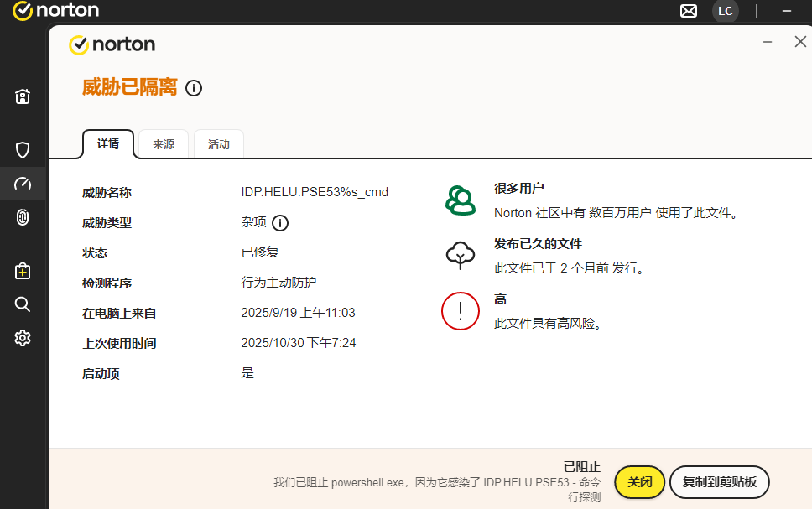The image size is (812, 509).
Task: Select the security shield icon in sidebar
Action: pos(22,150)
